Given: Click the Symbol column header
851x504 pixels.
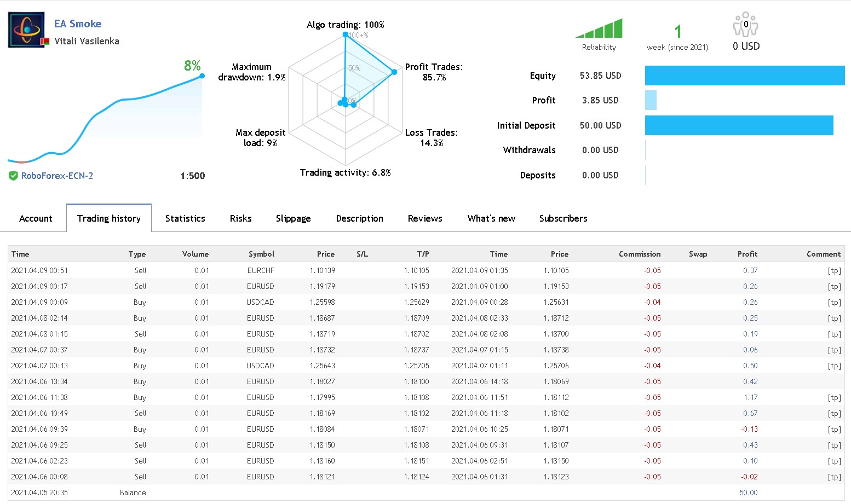Looking at the screenshot, I should (261, 254).
